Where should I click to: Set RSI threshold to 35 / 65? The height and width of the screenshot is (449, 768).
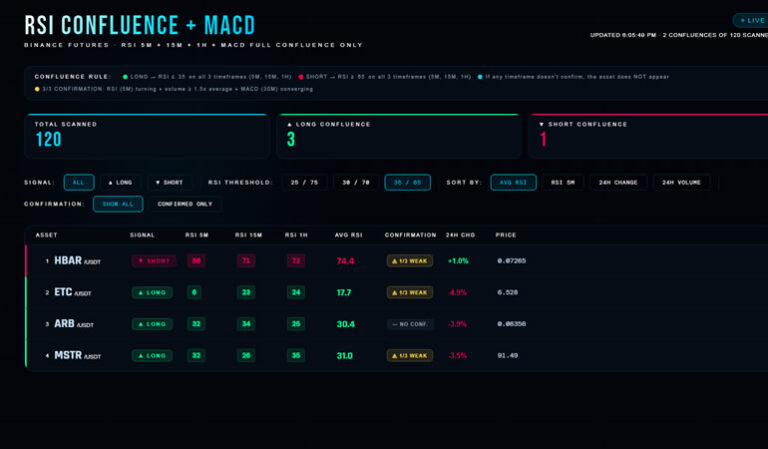coord(408,183)
